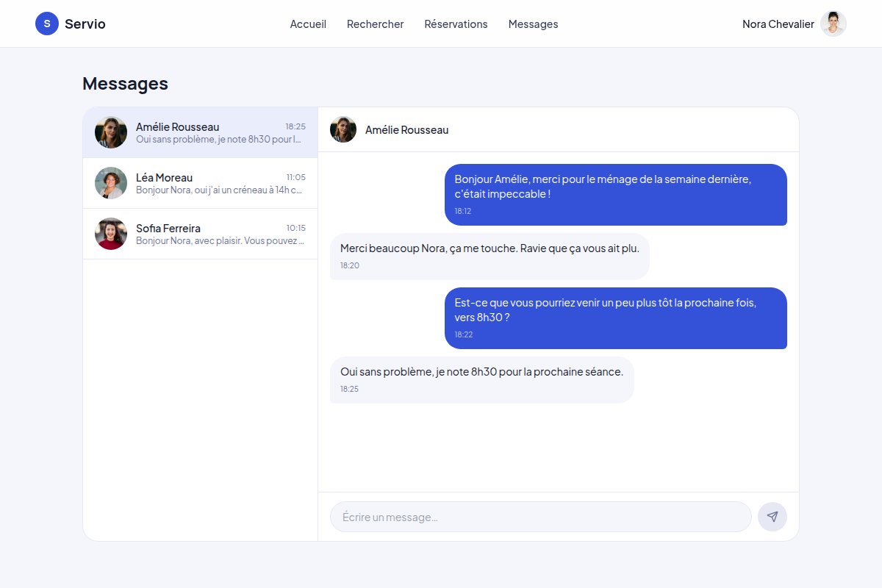Open conversation named Sofia Ferreira
This screenshot has height=588, width=882.
click(201, 234)
